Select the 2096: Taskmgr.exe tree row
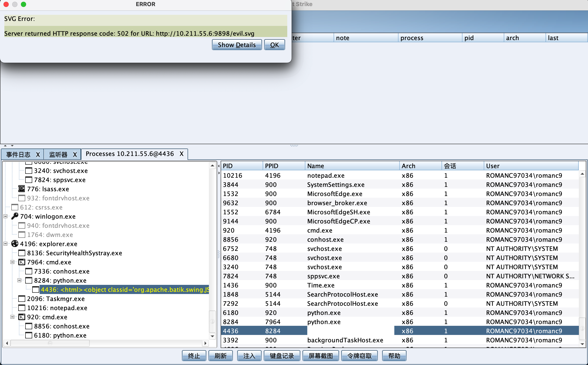Viewport: 588px width, 365px height. pos(56,299)
